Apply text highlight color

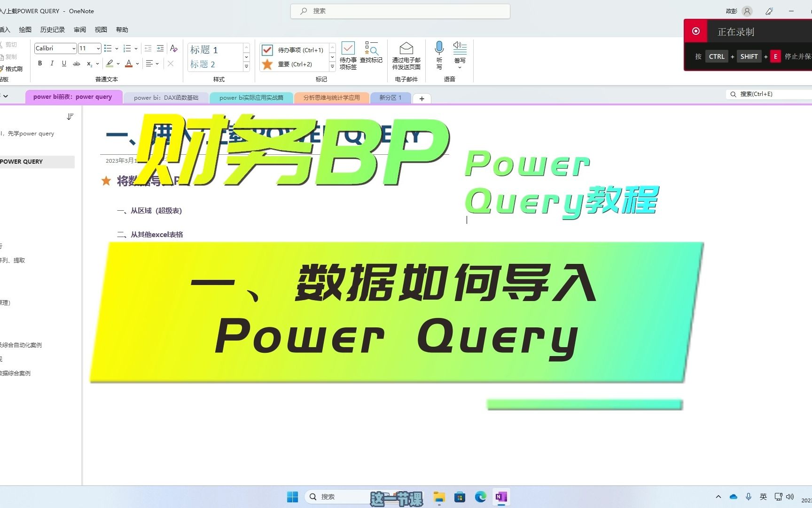109,63
